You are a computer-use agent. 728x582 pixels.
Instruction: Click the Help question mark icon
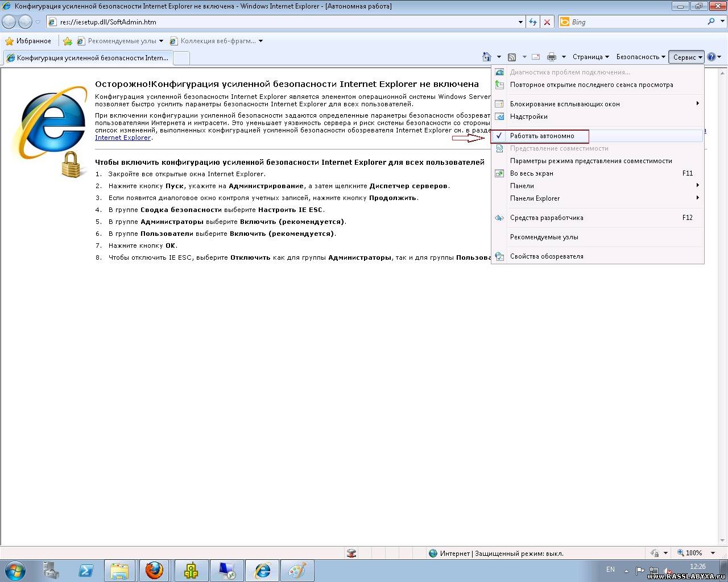click(711, 57)
